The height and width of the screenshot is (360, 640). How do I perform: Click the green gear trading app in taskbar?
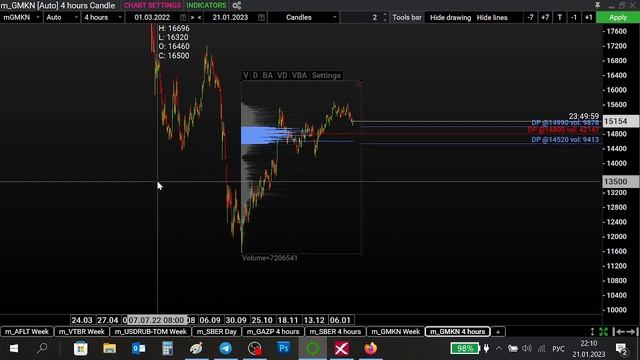pyautogui.click(x=313, y=349)
